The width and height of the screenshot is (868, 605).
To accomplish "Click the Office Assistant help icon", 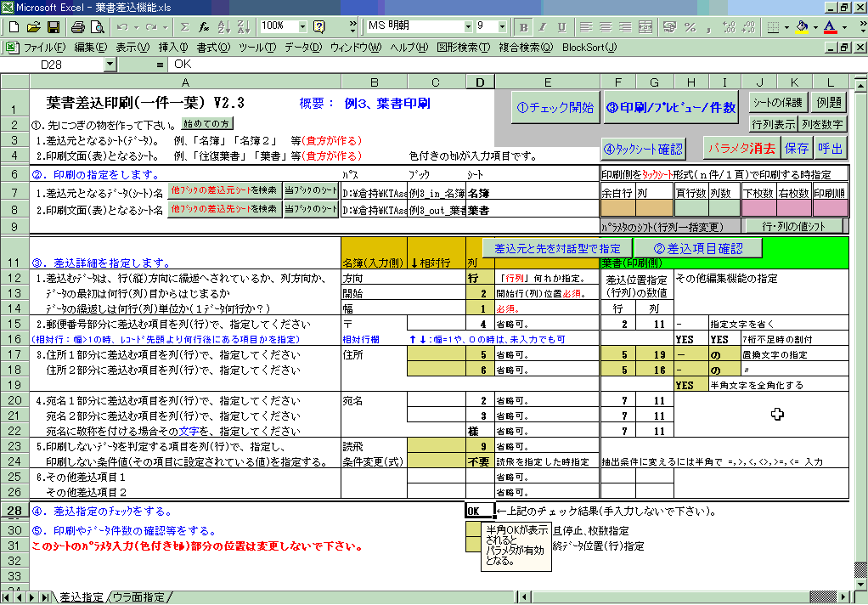I will pos(318,26).
